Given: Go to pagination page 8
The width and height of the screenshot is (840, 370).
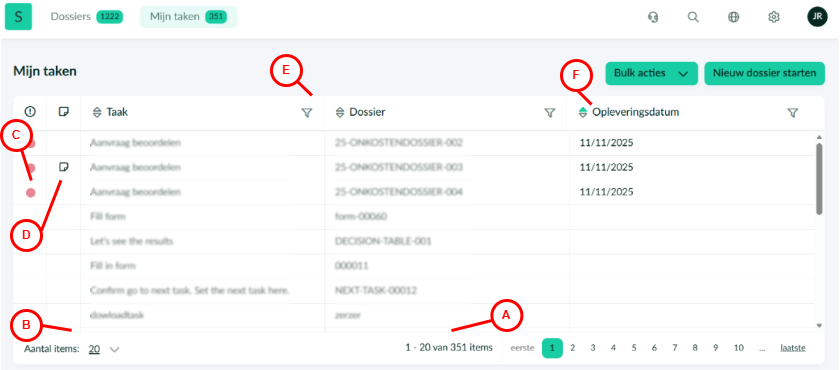Looking at the screenshot, I should pyautogui.click(x=695, y=348).
